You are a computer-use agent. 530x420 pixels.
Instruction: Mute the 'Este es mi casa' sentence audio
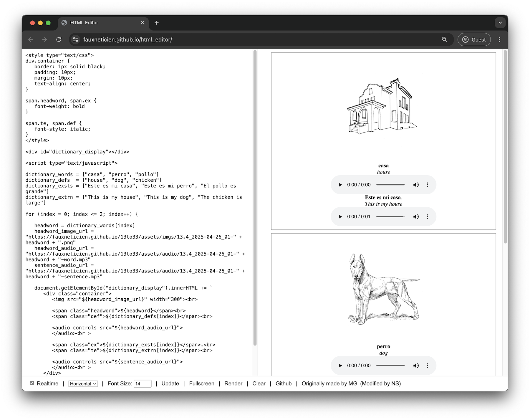point(416,216)
